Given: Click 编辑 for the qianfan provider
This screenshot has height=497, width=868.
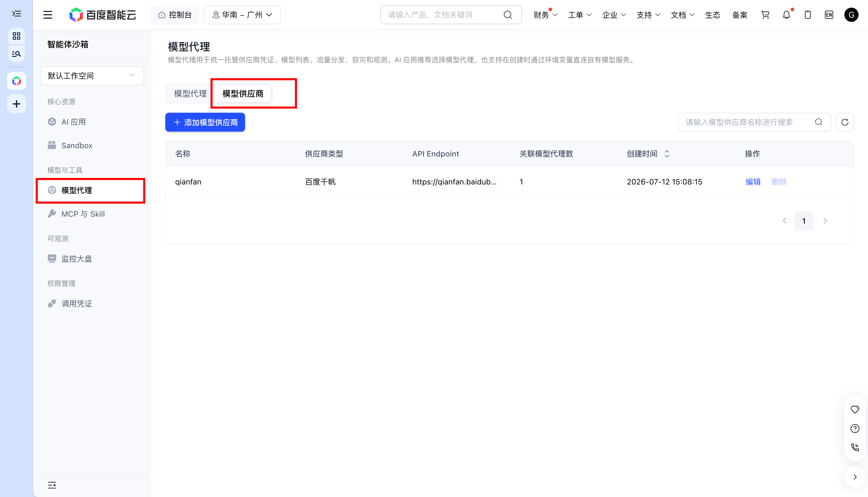Looking at the screenshot, I should pos(753,182).
